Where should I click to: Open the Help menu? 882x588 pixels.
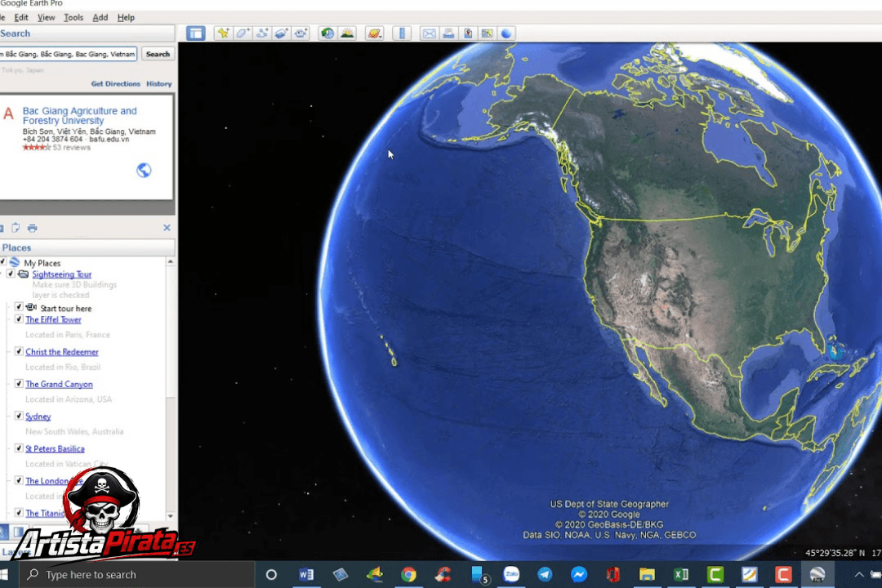tap(126, 17)
